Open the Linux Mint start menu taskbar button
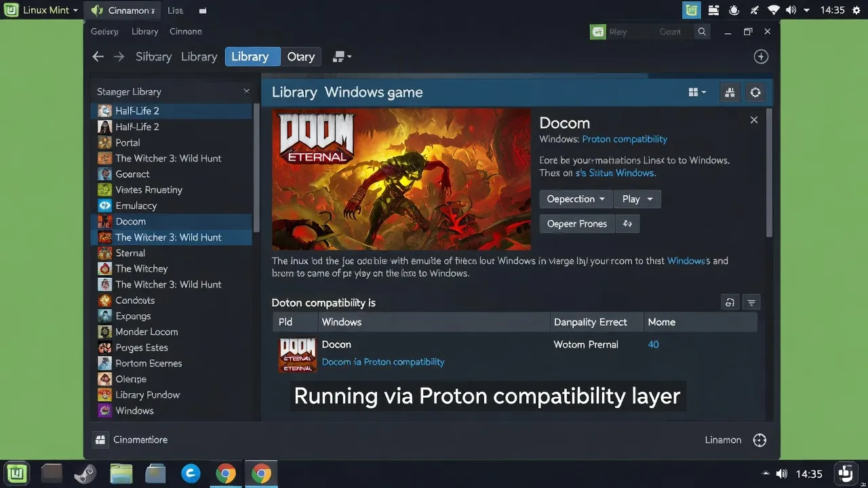 [16, 473]
